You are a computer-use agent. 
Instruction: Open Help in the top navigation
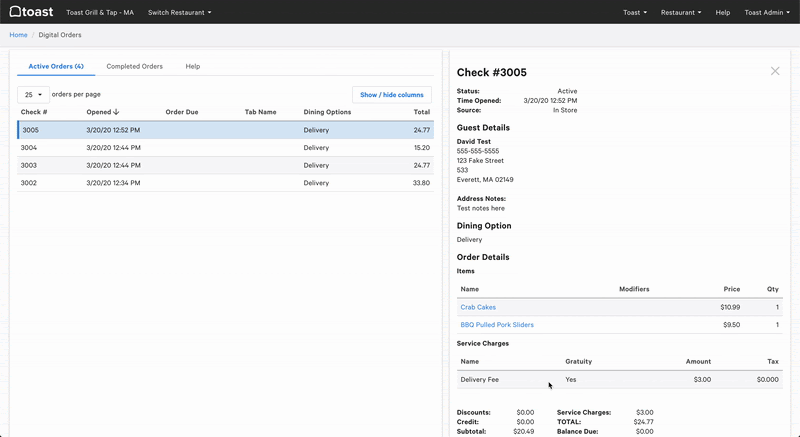pos(722,12)
